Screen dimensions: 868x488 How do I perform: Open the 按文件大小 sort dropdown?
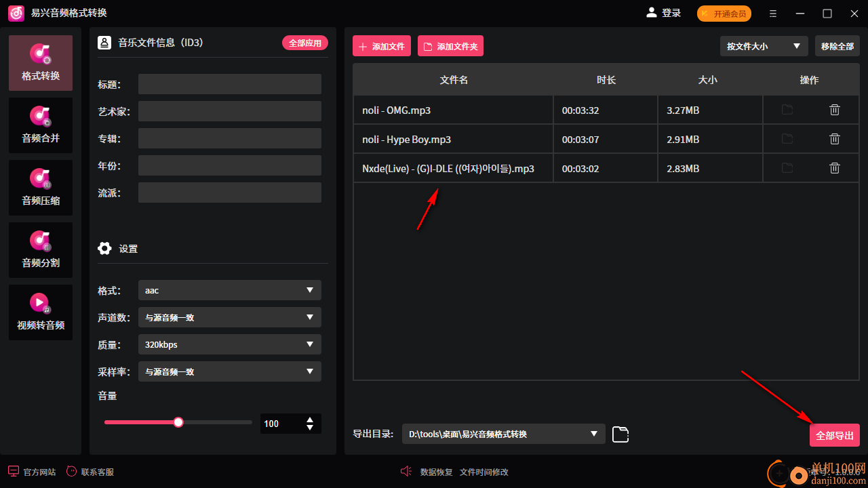coord(764,46)
